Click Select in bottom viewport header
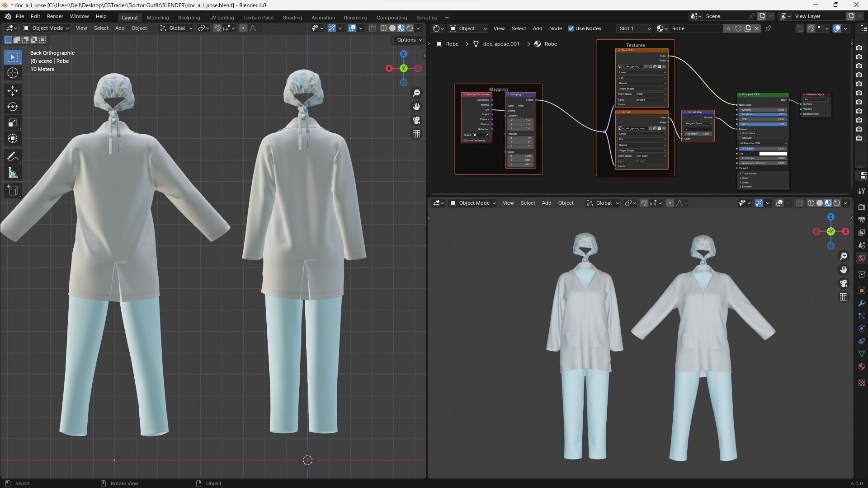The image size is (868, 488). pos(528,203)
